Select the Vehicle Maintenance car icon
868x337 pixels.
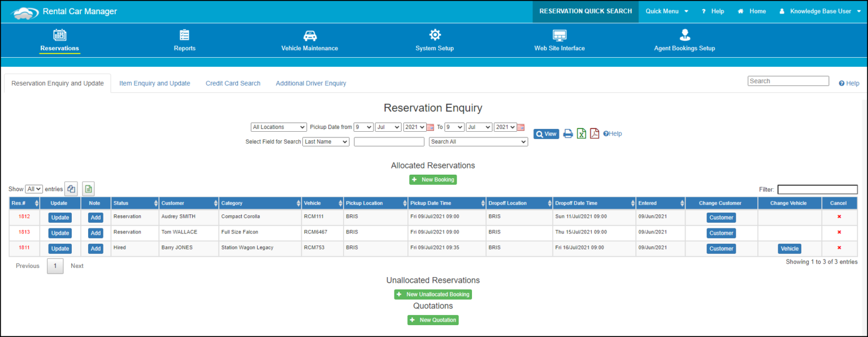(310, 35)
